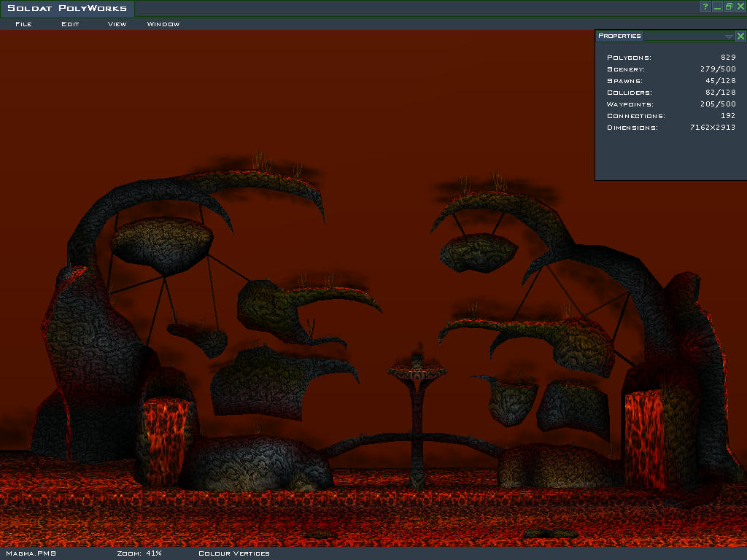Open the Edit menu
This screenshot has width=747, height=560.
[x=70, y=24]
